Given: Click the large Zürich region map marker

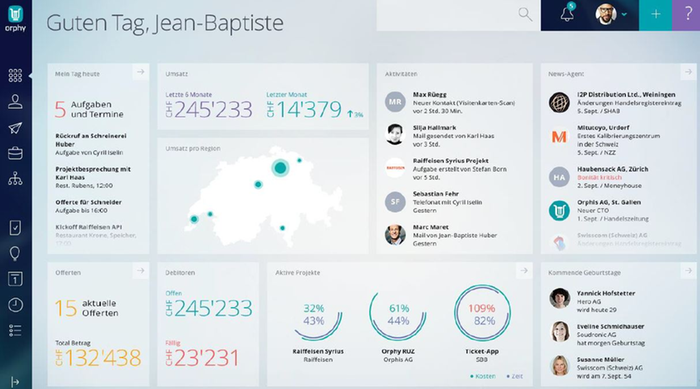Looking at the screenshot, I should [x=280, y=168].
